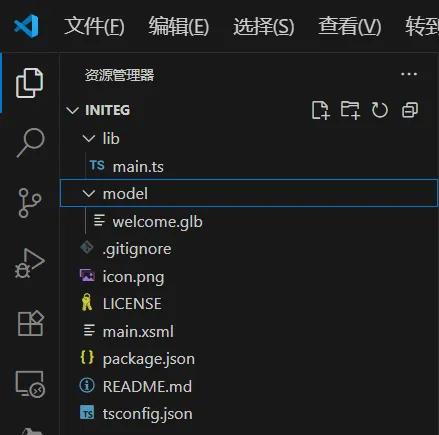Click the New File icon
The image size is (439, 435).
(x=320, y=110)
